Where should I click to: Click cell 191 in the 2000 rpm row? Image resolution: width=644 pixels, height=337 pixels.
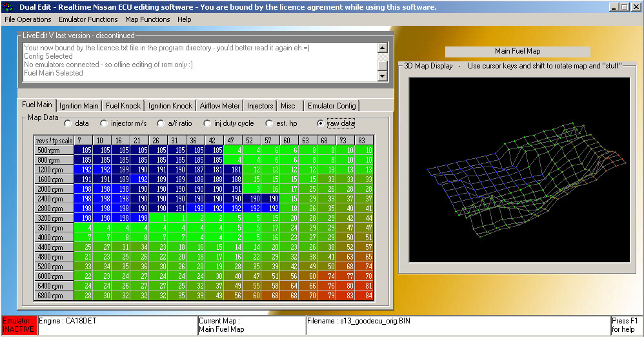[x=233, y=189]
